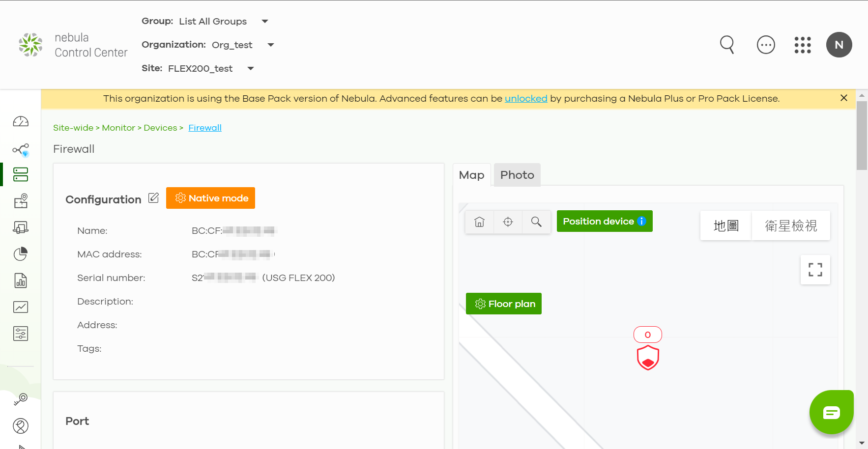Screen dimensions: 868x449
Task: Open the clients monitor sidebar icon
Action: [x=21, y=227]
